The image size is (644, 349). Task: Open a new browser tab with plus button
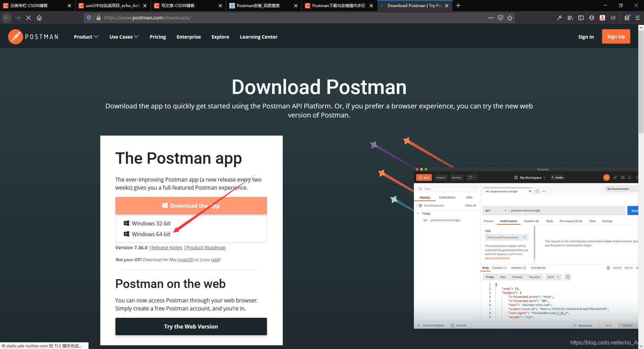tap(458, 5)
